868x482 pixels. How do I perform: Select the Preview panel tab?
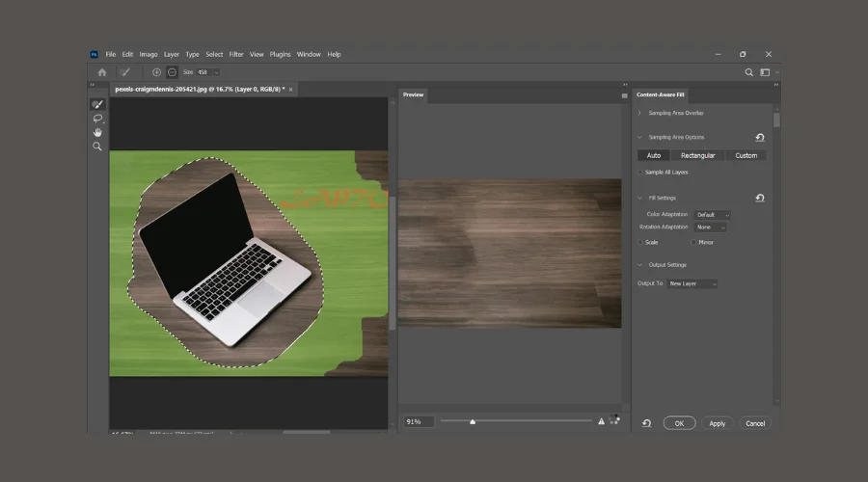click(413, 94)
